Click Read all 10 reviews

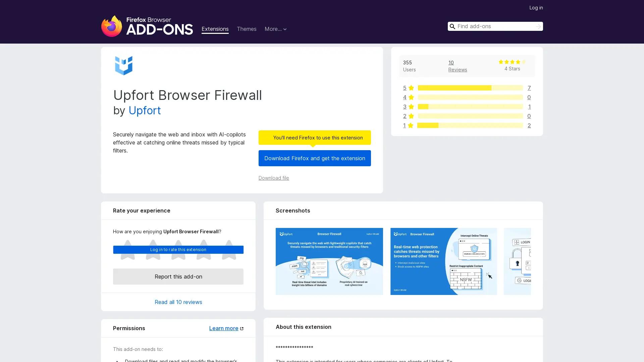[x=178, y=302]
